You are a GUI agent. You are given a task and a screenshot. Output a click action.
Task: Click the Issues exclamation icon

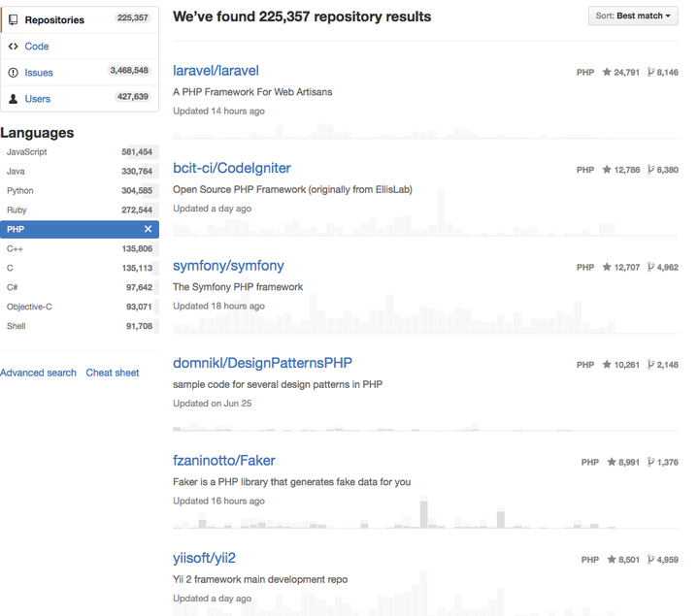coord(14,73)
